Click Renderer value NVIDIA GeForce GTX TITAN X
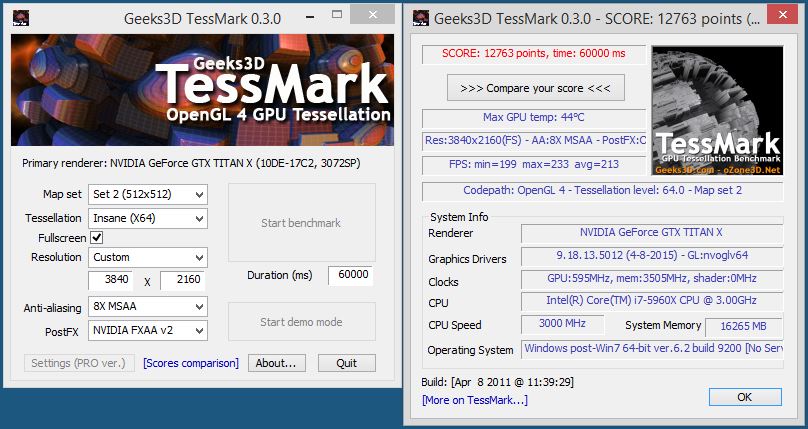808x429 pixels. click(652, 233)
